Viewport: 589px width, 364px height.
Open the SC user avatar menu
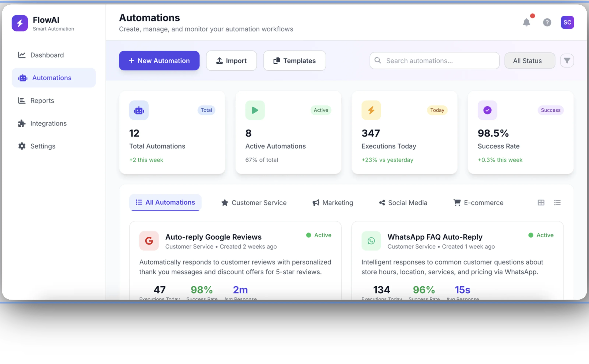[567, 22]
